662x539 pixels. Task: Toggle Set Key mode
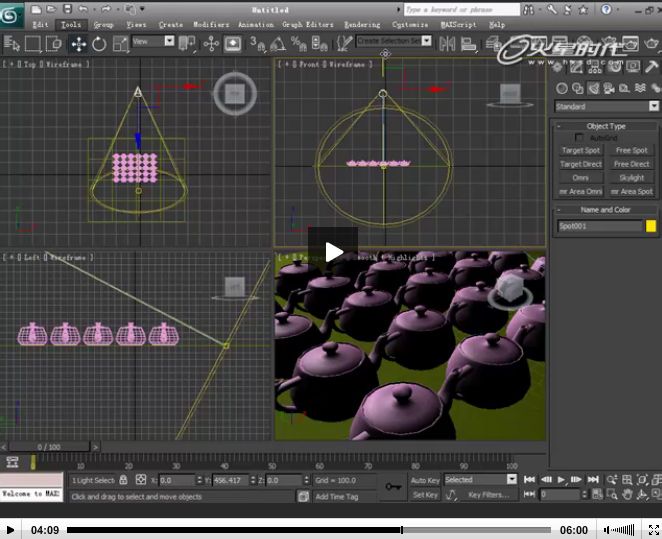(x=425, y=495)
